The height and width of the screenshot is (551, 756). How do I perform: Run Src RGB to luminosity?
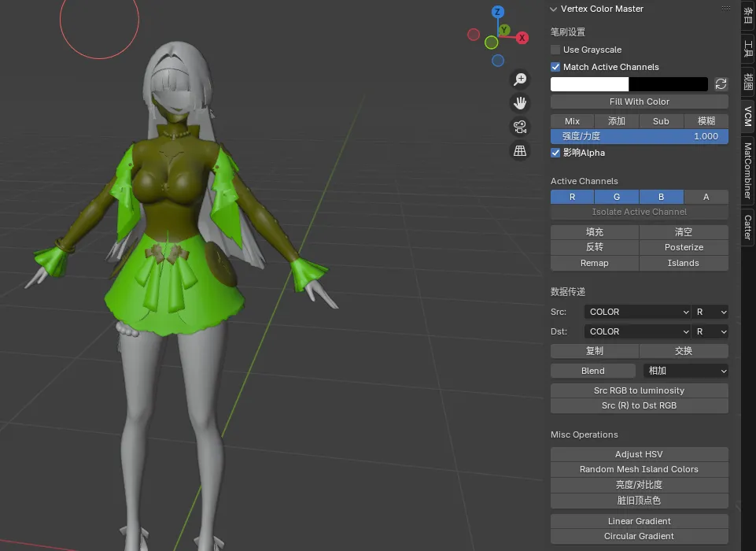click(x=640, y=390)
